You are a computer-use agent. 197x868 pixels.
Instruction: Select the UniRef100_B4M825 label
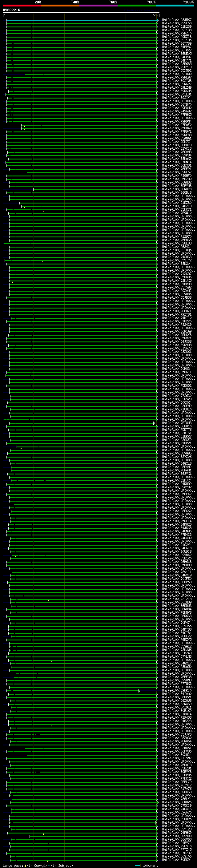coord(176,524)
